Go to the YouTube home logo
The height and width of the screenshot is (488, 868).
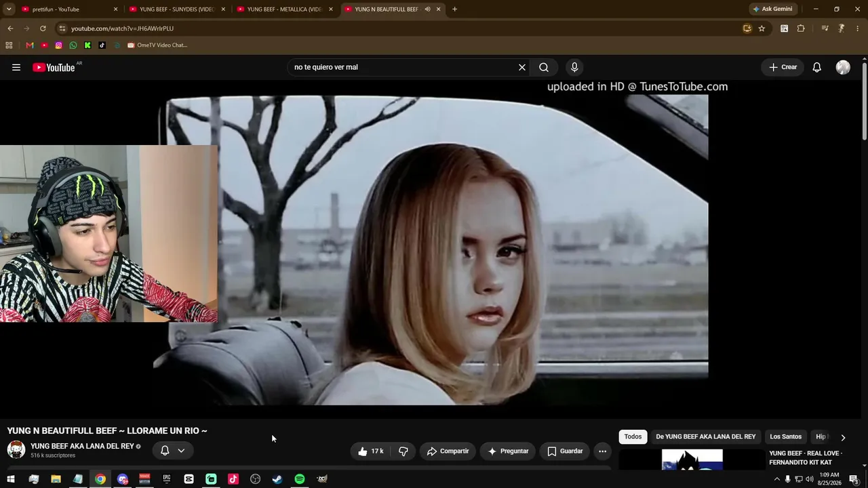click(x=54, y=67)
